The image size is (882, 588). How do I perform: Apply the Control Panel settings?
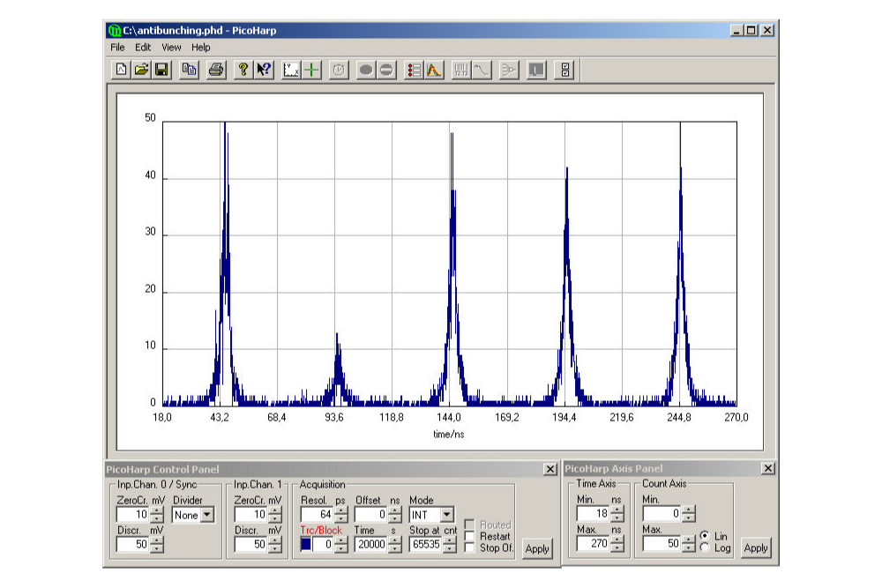pos(537,548)
